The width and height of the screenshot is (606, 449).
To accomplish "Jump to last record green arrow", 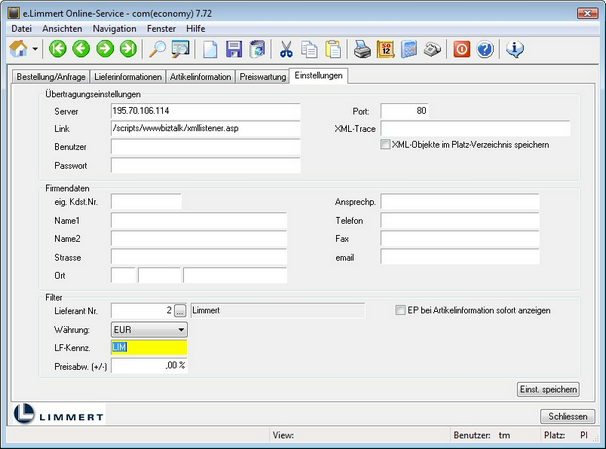I will pyautogui.click(x=128, y=49).
